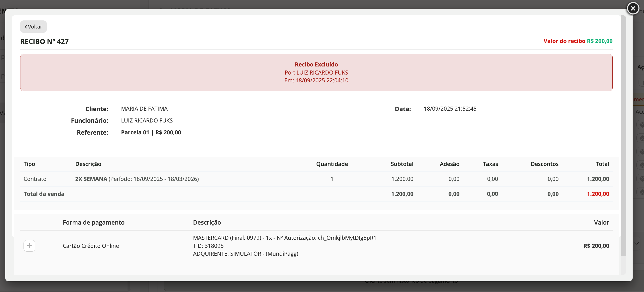Click the Cartão Crédito Online payment row
The height and width of the screenshot is (292, 644).
pyautogui.click(x=91, y=246)
